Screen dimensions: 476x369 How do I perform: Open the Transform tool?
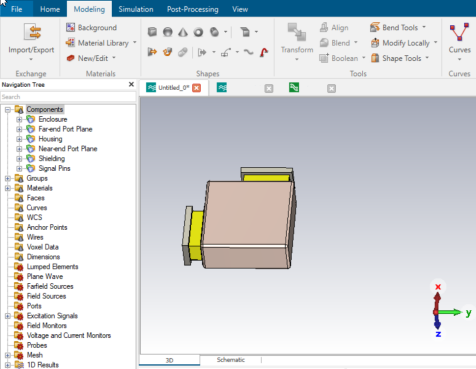pyautogui.click(x=297, y=42)
